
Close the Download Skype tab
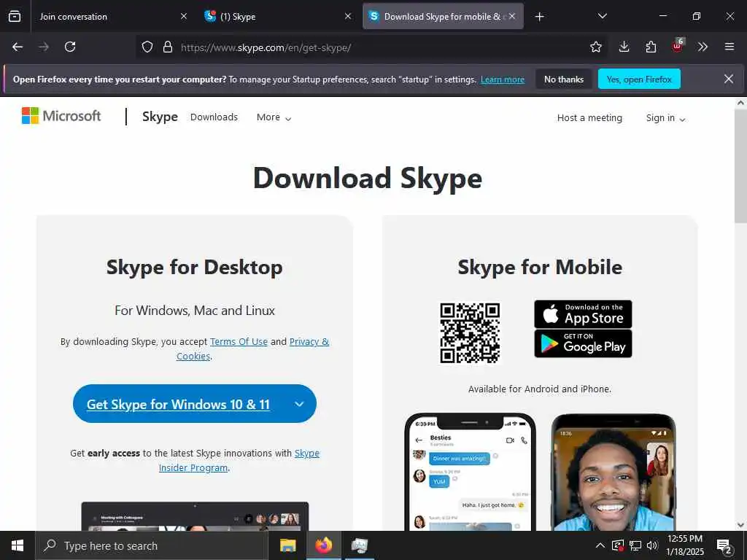512,16
